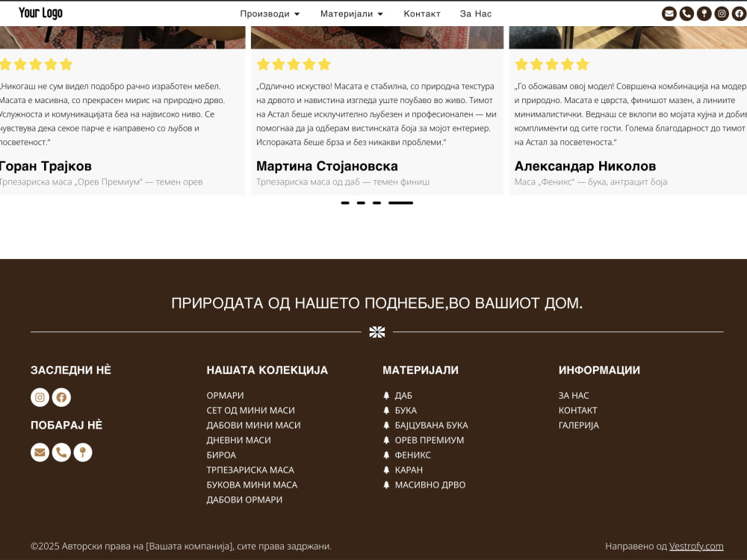Open the За Нас menu item
This screenshot has height=560, width=747.
pos(475,13)
